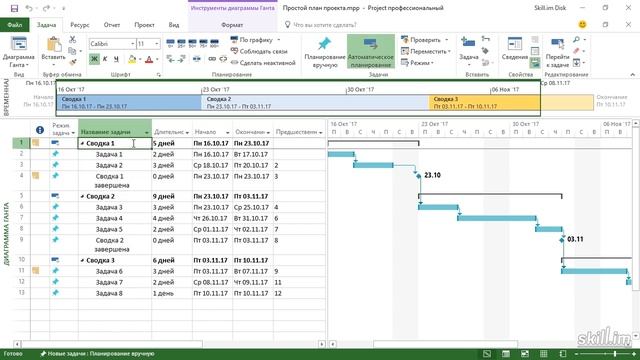Toggle Bold (Ж) formatting
The height and width of the screenshot is (360, 640).
click(94, 59)
